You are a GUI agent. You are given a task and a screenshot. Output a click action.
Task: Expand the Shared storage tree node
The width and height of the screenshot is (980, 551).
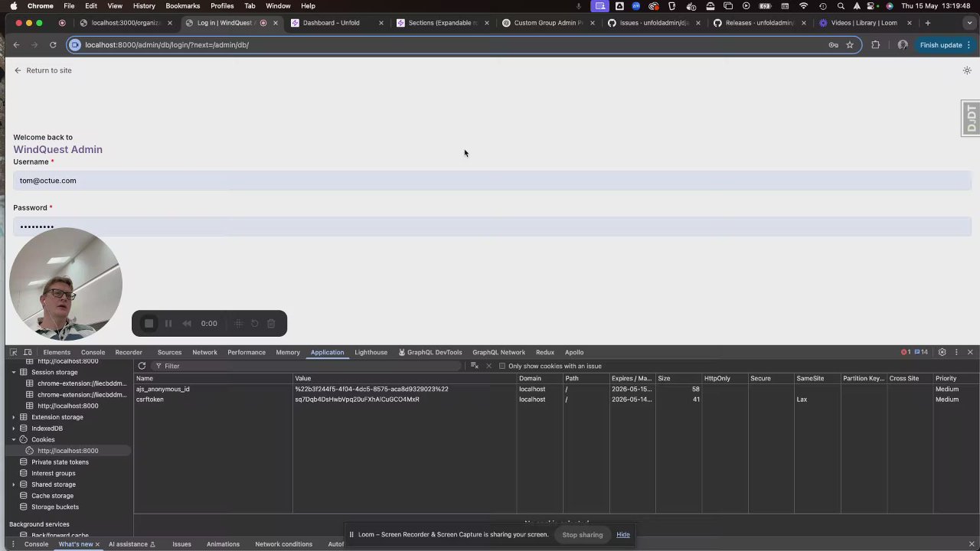pos(14,484)
